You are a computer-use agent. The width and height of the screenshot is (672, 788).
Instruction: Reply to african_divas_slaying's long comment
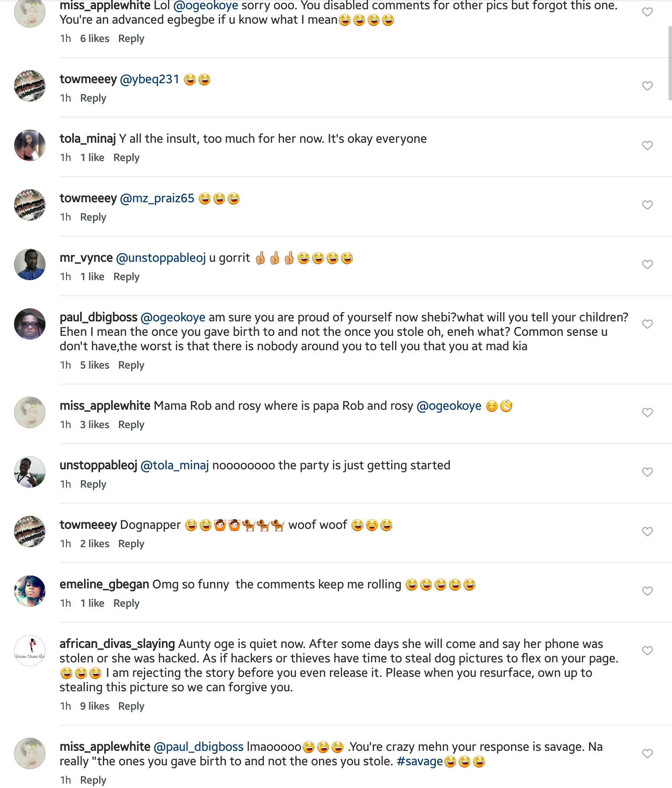[x=131, y=706]
